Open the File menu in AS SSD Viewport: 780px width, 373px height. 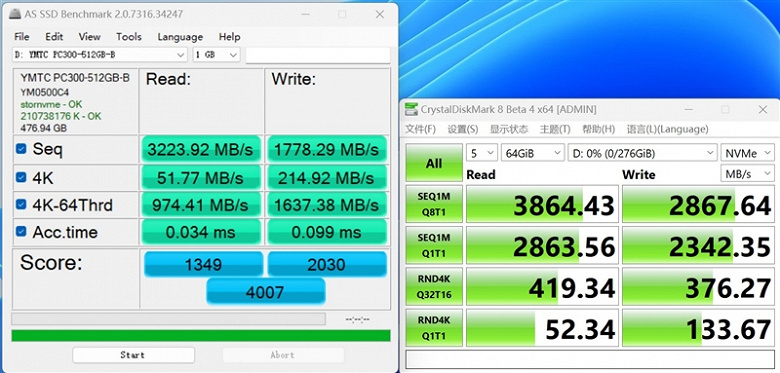(21, 37)
